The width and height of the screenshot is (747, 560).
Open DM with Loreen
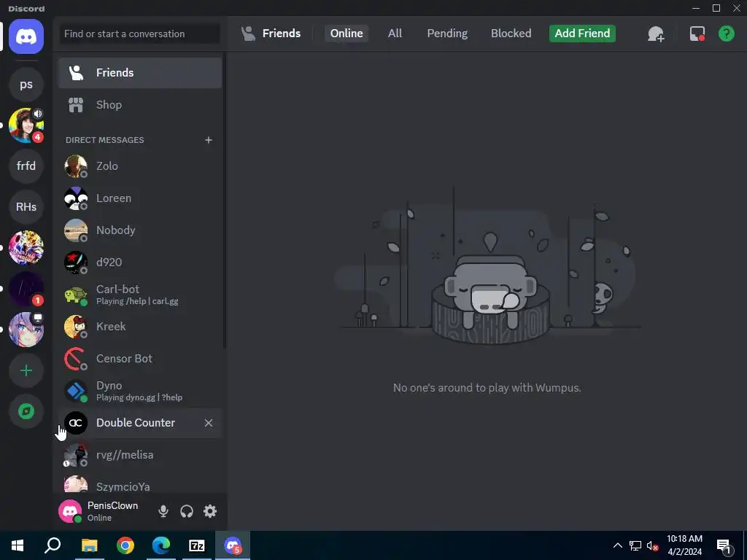tap(140, 198)
